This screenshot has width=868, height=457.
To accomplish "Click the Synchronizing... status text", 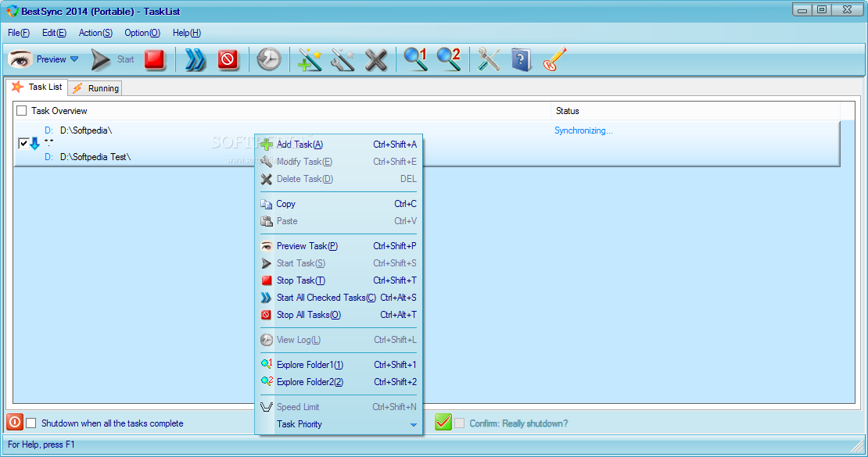I will tap(583, 130).
